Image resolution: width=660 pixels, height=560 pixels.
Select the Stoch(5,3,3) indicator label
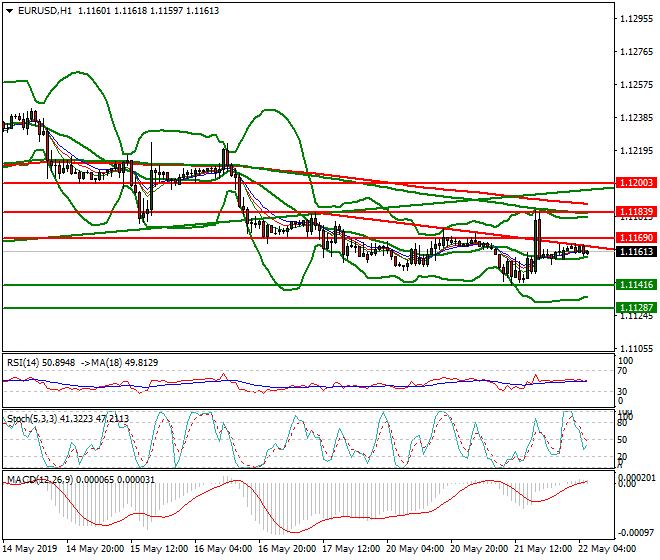(32, 419)
